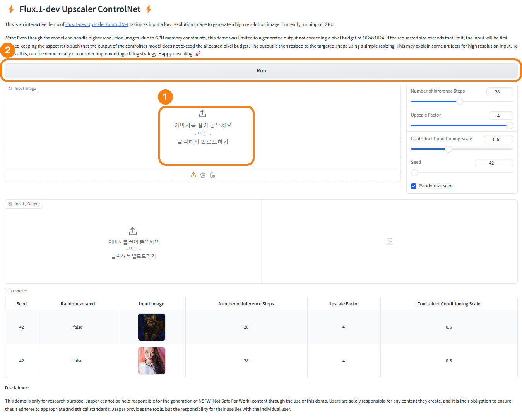The height and width of the screenshot is (420, 522).
Task: Focus the Number of Inference Steps number field
Action: point(500,92)
